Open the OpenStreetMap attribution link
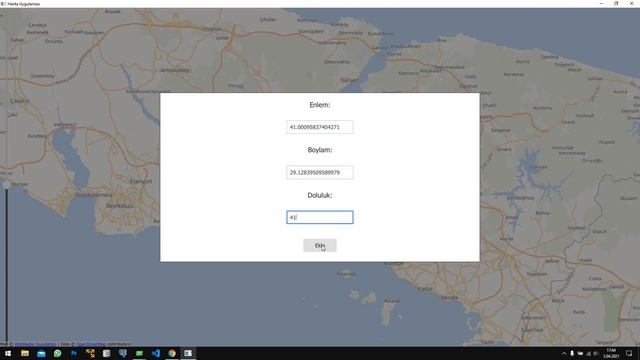640x360 pixels. [91, 344]
